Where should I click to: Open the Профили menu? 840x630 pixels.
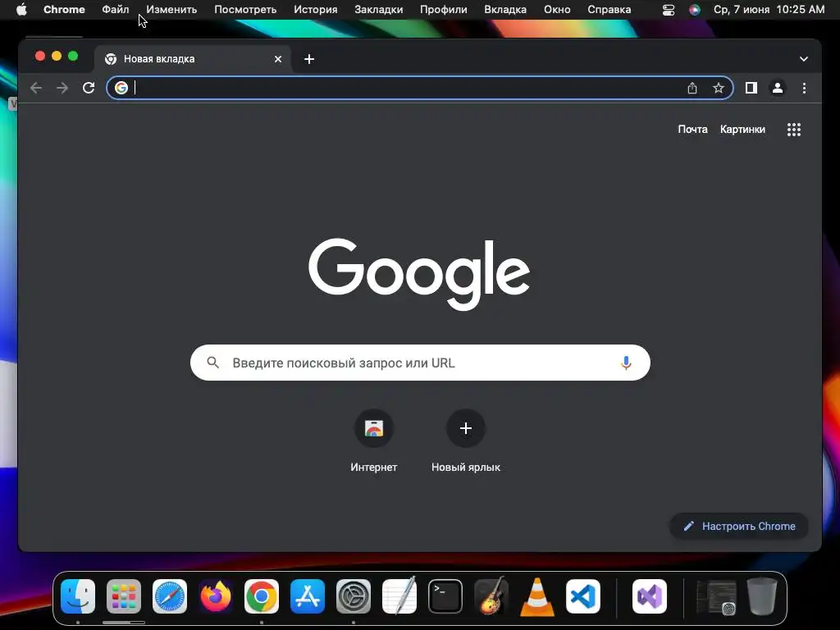[444, 10]
